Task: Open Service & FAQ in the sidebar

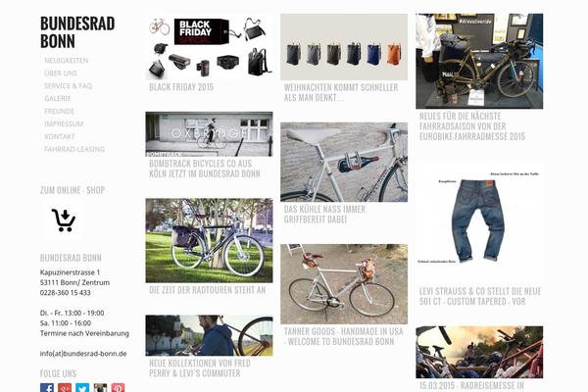Action: click(x=68, y=86)
